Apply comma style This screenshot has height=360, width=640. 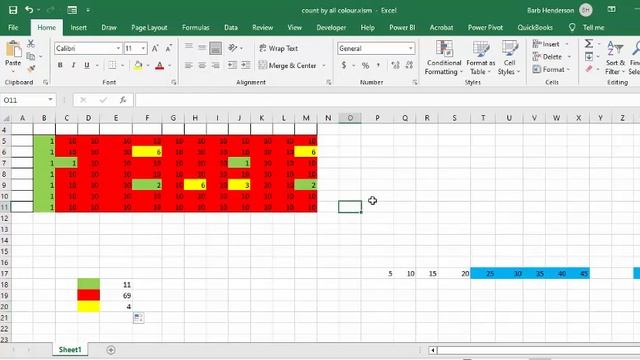[378, 65]
